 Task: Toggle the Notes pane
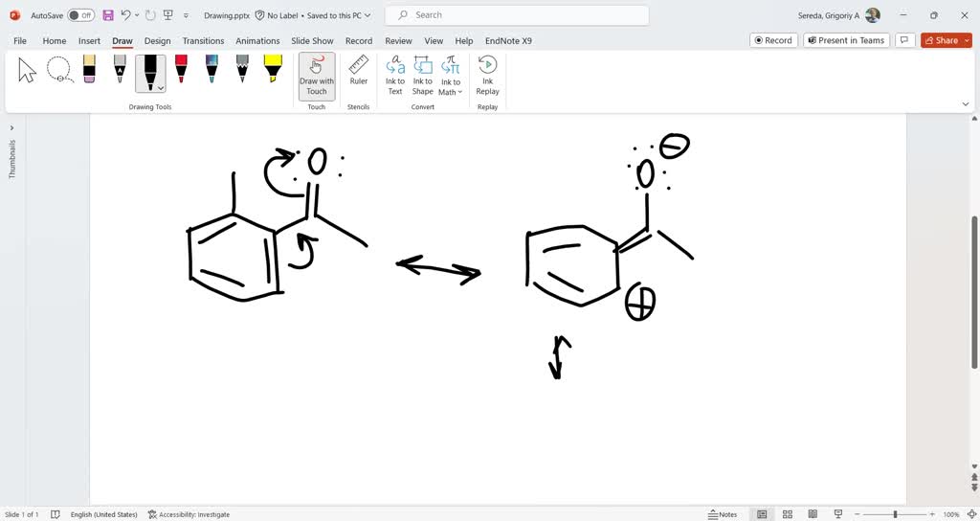[x=723, y=514]
